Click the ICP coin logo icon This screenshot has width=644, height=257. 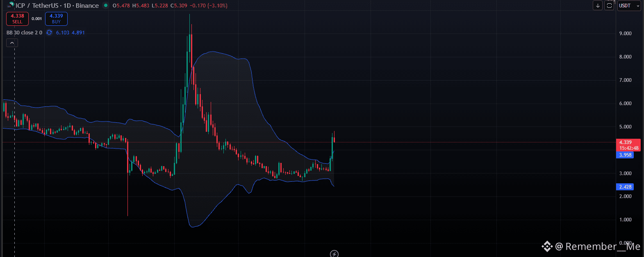pyautogui.click(x=11, y=5)
